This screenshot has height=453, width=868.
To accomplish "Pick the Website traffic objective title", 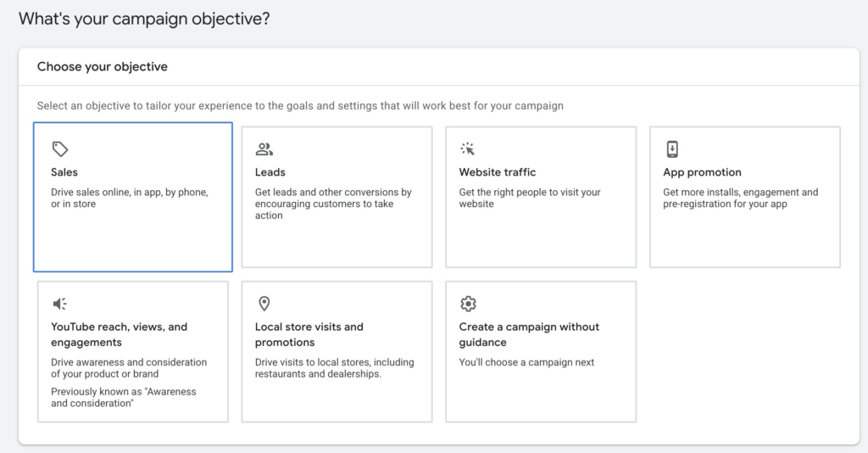I will pyautogui.click(x=498, y=172).
